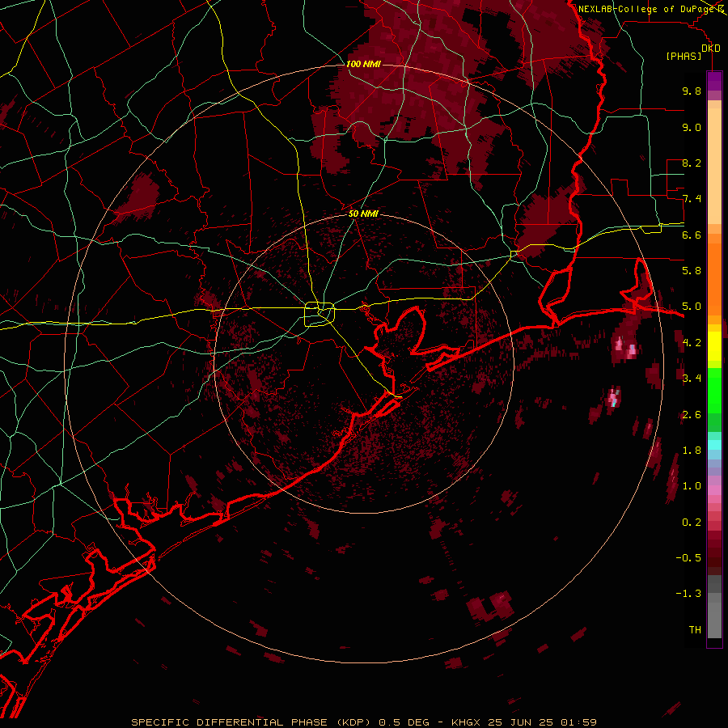Click the 8.2 value on the color scale
The image size is (728, 728).
point(692,163)
